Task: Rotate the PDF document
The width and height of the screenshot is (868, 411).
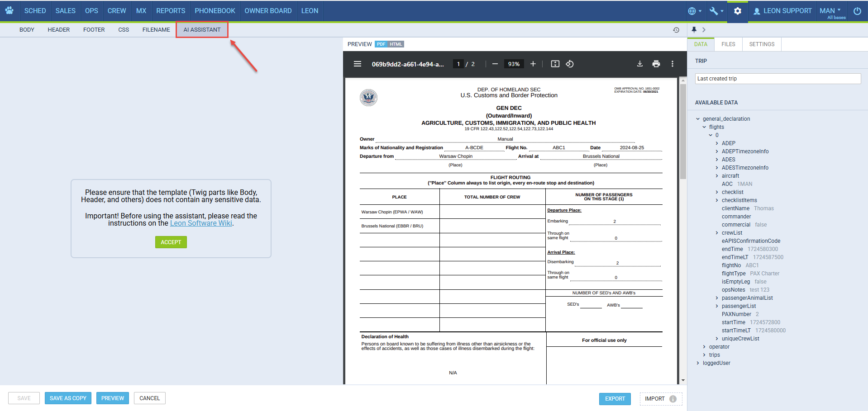Action: (x=570, y=64)
